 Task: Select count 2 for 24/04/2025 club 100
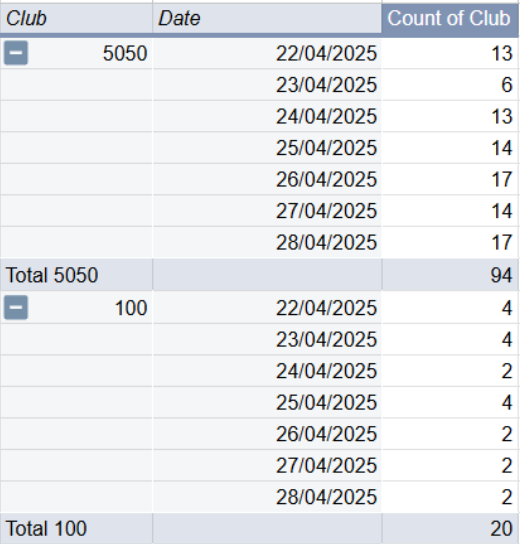click(450, 371)
